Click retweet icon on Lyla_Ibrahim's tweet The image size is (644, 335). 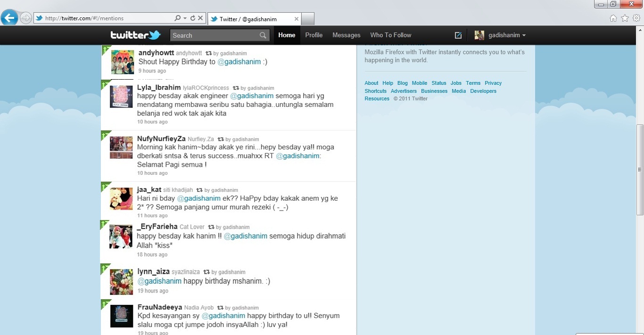tap(236, 88)
